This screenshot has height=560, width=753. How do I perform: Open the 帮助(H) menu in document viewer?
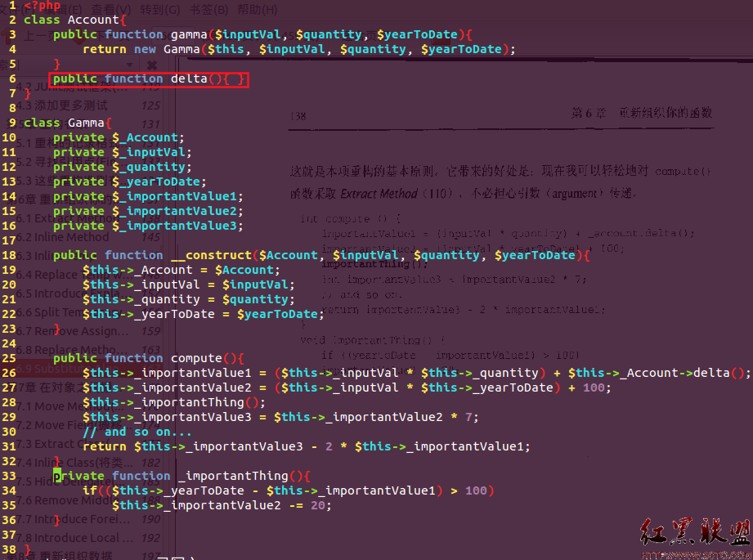coord(258,10)
